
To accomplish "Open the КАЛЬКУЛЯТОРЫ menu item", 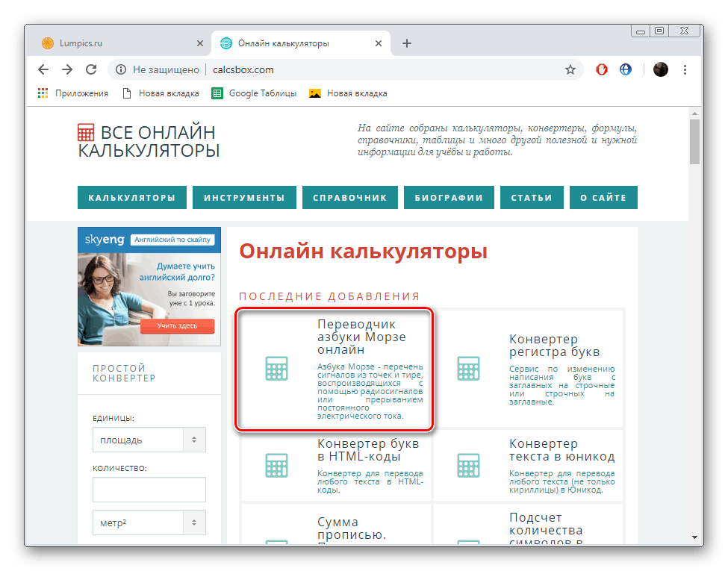I will pyautogui.click(x=131, y=198).
